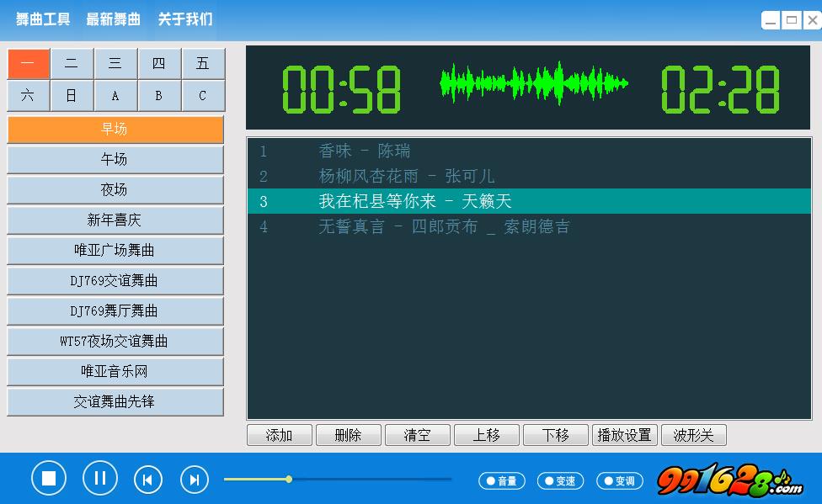Click 清空 to clear the playlist
This screenshot has width=822, height=504.
(x=417, y=435)
